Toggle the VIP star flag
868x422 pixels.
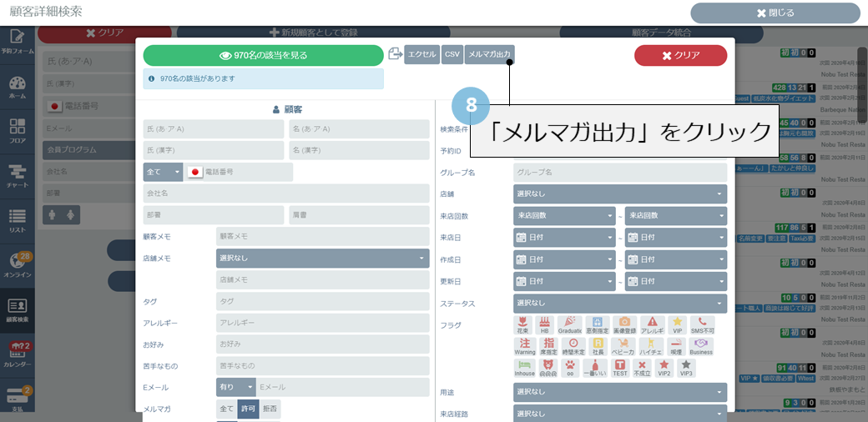pos(677,324)
